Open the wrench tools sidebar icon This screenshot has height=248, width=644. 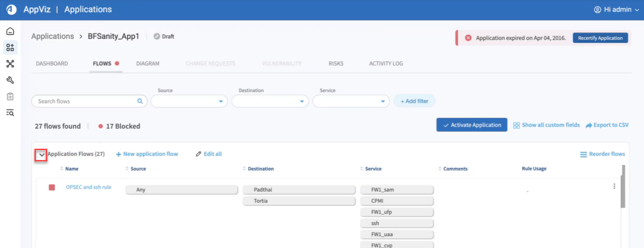click(x=10, y=80)
